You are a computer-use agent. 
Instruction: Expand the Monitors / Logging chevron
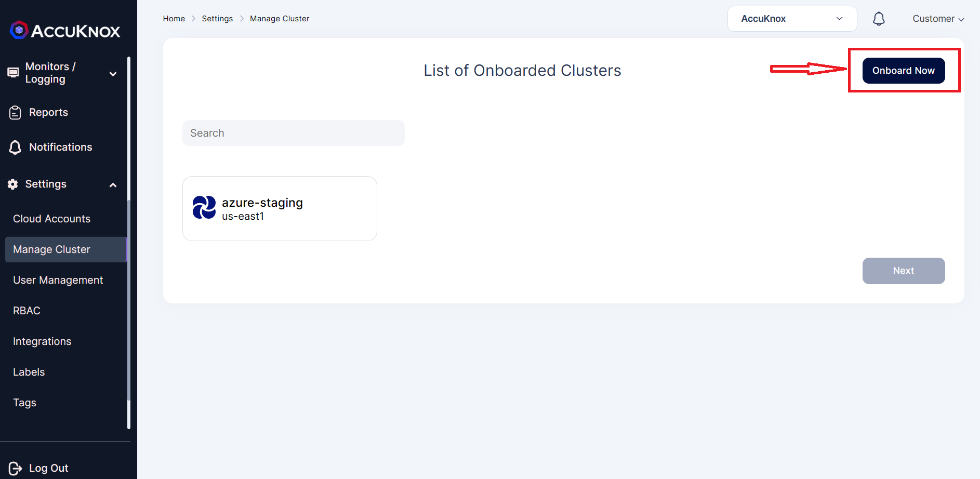coord(113,74)
